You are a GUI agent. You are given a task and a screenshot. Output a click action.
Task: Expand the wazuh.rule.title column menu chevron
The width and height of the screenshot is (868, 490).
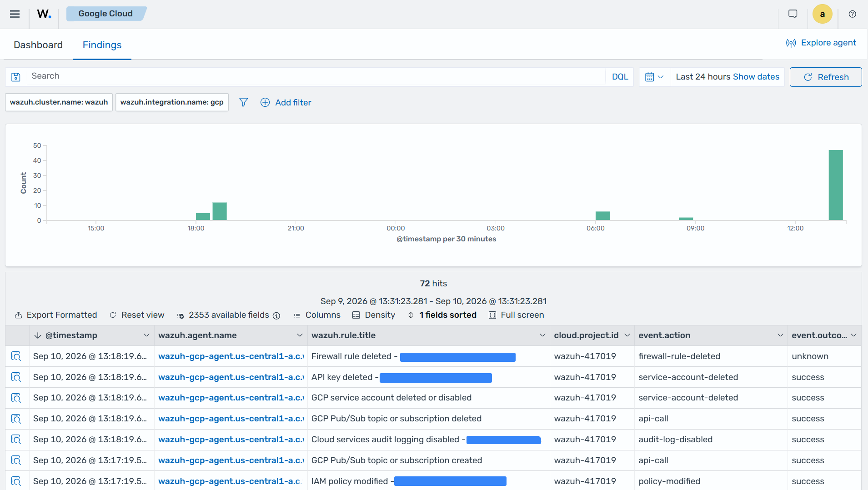tap(542, 335)
